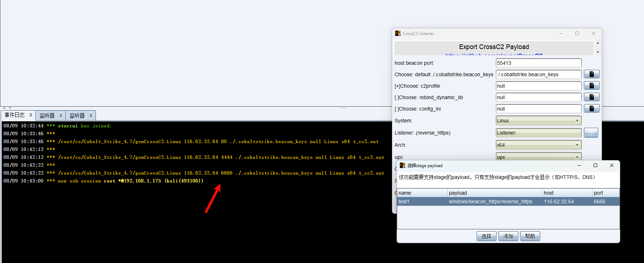Open the CrossC2 GitHub link
Image resolution: width=644 pixels, height=263 pixels.
click(x=494, y=54)
